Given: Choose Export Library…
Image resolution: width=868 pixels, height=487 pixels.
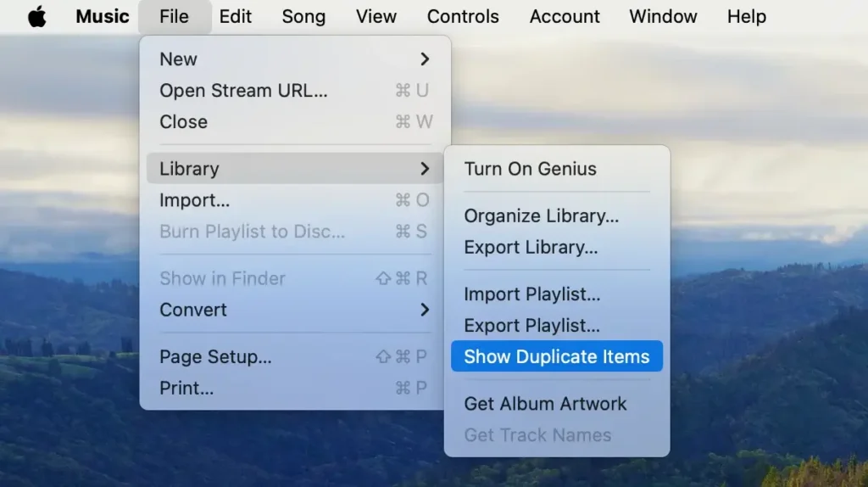Looking at the screenshot, I should pyautogui.click(x=557, y=247).
